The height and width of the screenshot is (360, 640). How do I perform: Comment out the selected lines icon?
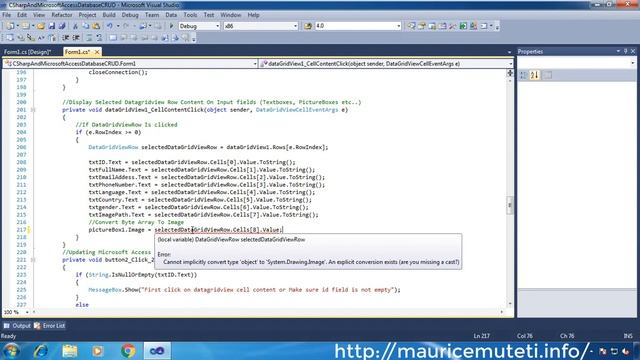click(x=89, y=38)
